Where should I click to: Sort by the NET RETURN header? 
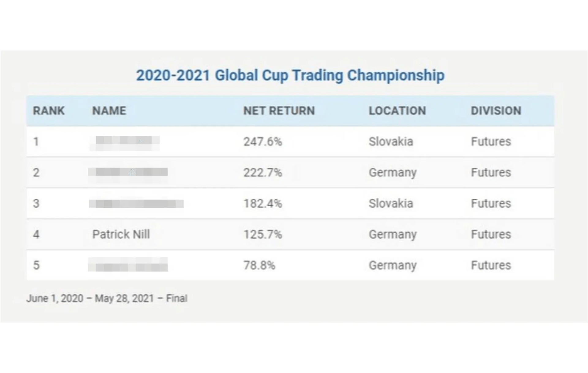[x=279, y=111]
